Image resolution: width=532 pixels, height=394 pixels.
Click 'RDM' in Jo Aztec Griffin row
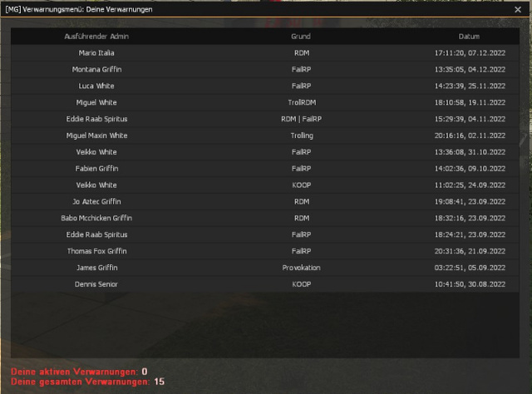pos(302,202)
